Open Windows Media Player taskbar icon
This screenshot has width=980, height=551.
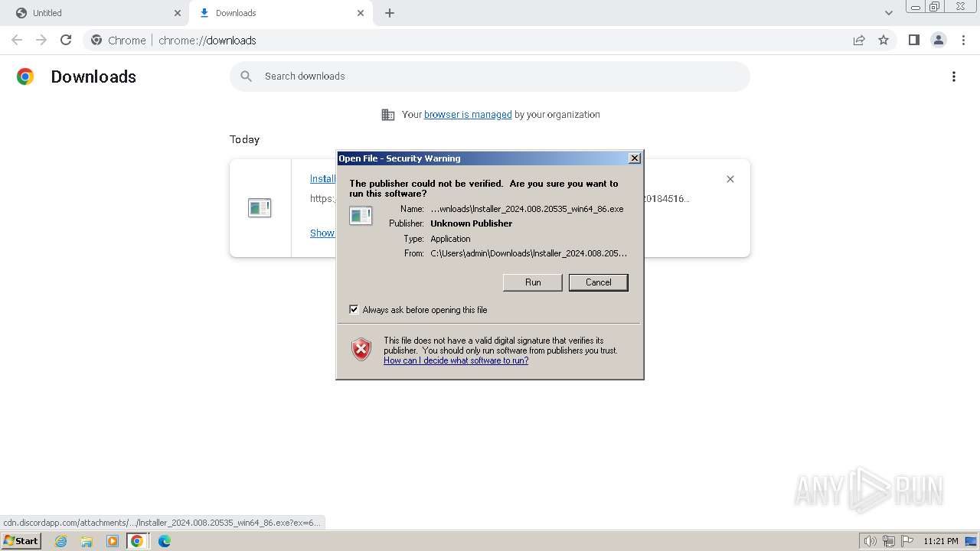112,541
